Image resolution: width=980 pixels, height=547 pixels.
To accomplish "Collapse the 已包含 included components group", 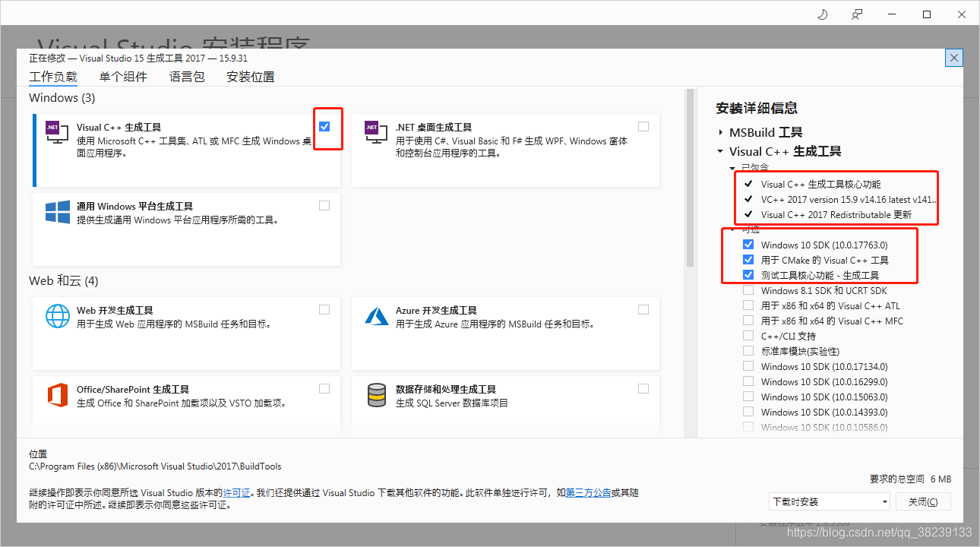I will click(x=733, y=168).
